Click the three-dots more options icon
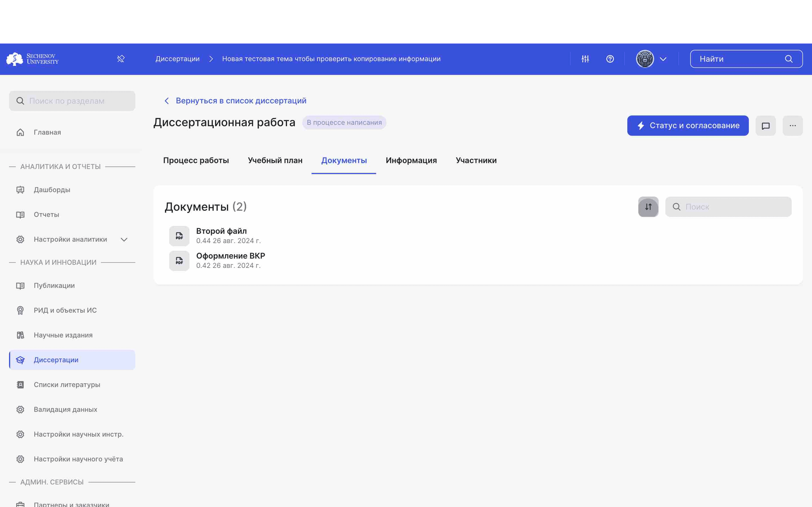 pyautogui.click(x=793, y=125)
